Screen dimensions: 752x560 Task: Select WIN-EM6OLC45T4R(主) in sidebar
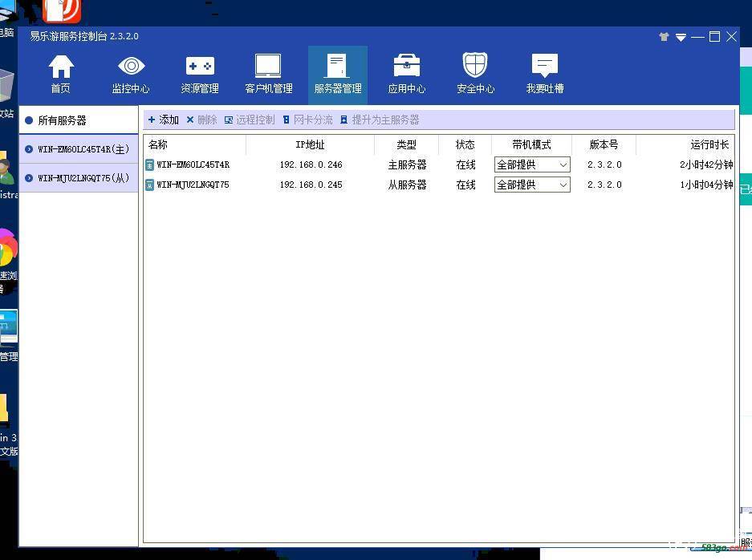point(79,149)
